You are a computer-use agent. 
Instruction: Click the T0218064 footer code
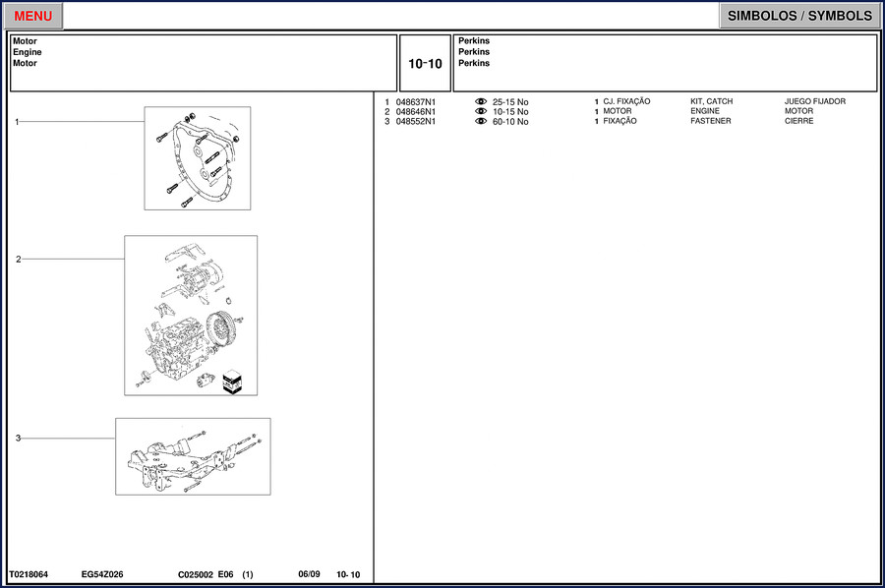(29, 574)
